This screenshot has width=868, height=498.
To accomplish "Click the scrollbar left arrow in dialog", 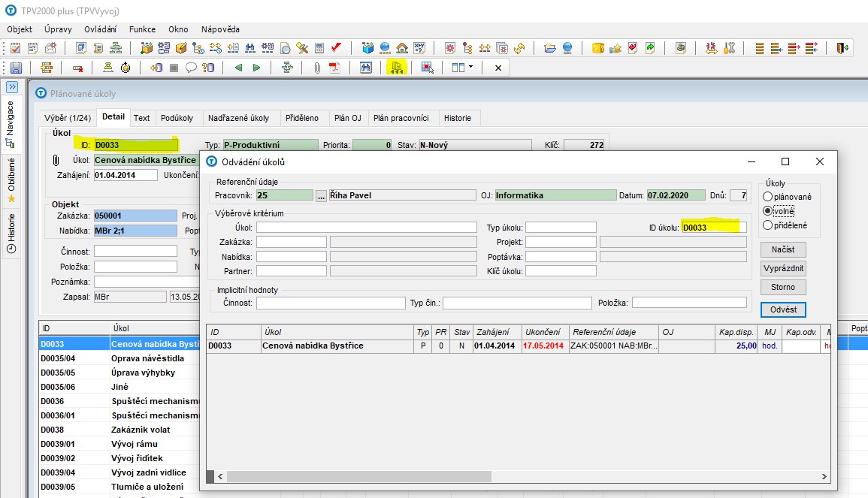I will click(220, 476).
